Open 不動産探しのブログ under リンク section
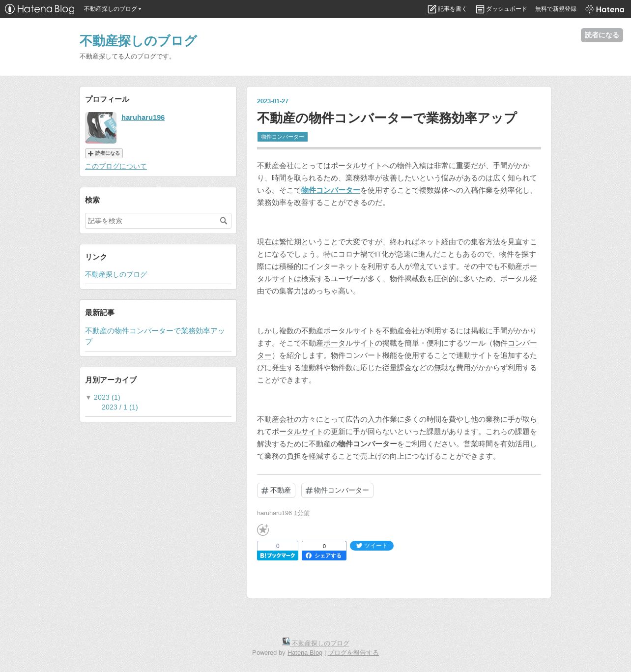This screenshot has width=631, height=672. (116, 274)
